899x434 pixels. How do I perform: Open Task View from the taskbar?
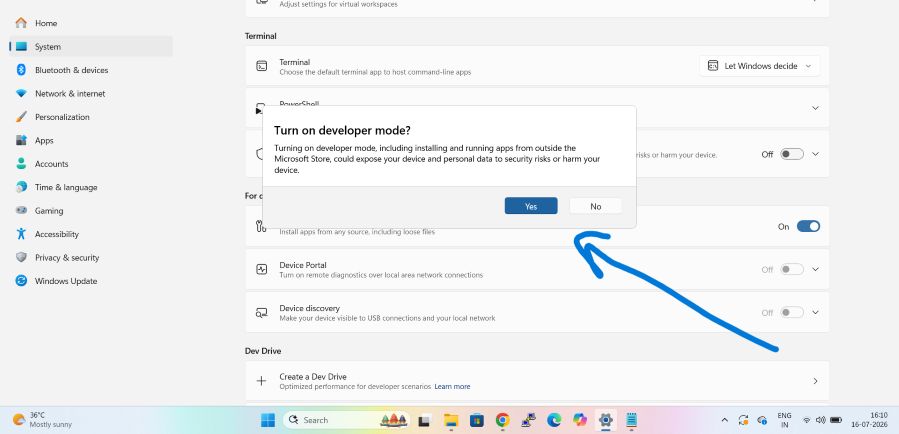pos(425,420)
